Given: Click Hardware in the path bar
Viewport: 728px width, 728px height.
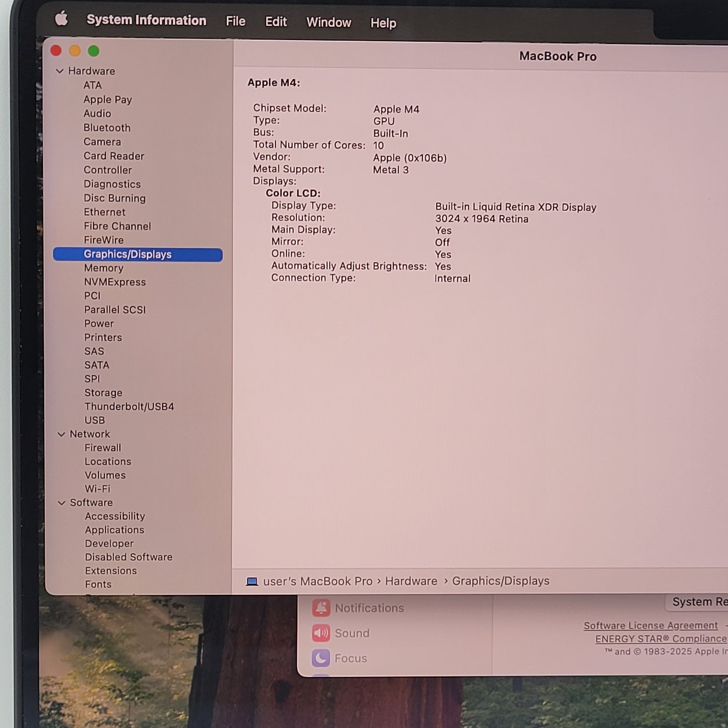Looking at the screenshot, I should pos(411,581).
